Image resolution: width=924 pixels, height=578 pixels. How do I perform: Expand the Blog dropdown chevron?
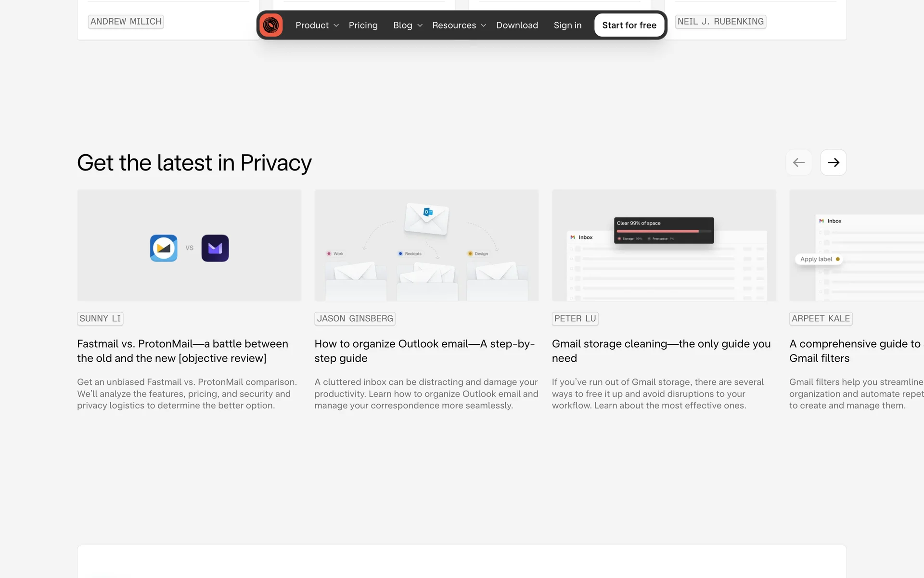pyautogui.click(x=420, y=26)
